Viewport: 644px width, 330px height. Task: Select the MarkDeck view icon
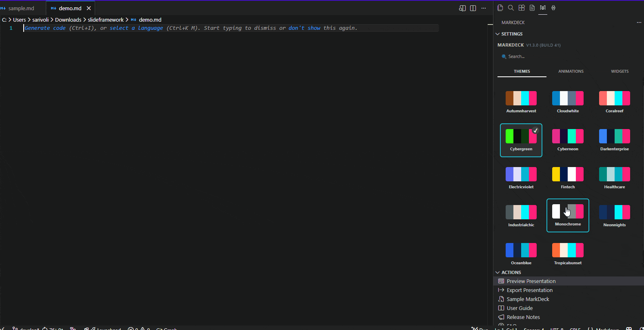(542, 8)
